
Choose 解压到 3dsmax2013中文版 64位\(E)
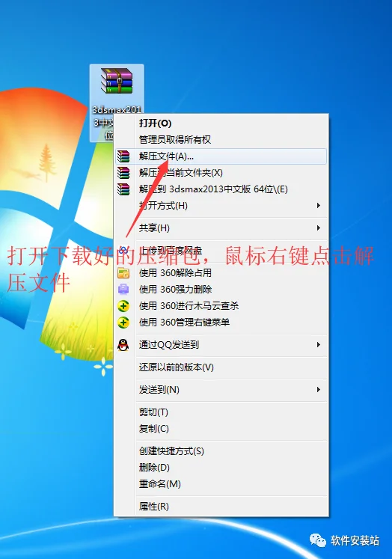[x=221, y=189]
